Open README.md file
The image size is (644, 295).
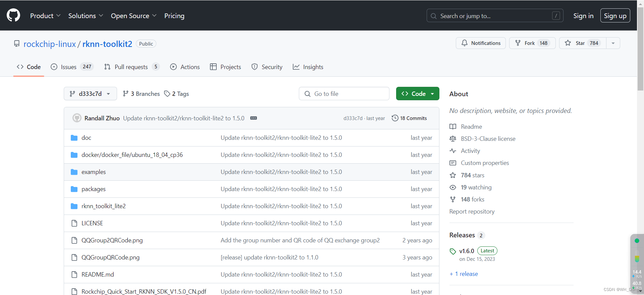(x=98, y=275)
